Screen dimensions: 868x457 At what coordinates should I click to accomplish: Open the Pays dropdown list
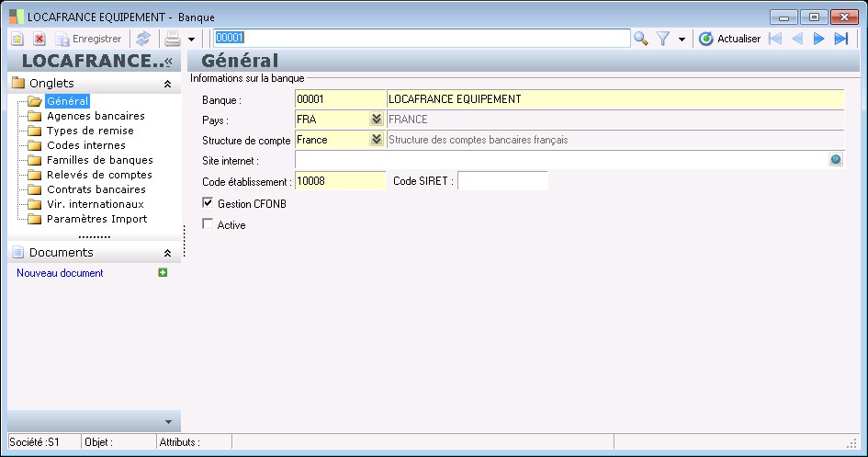[376, 120]
